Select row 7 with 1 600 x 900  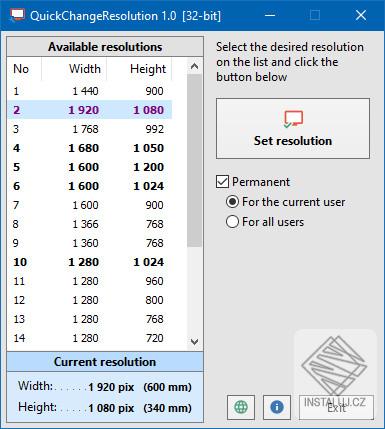coord(89,205)
